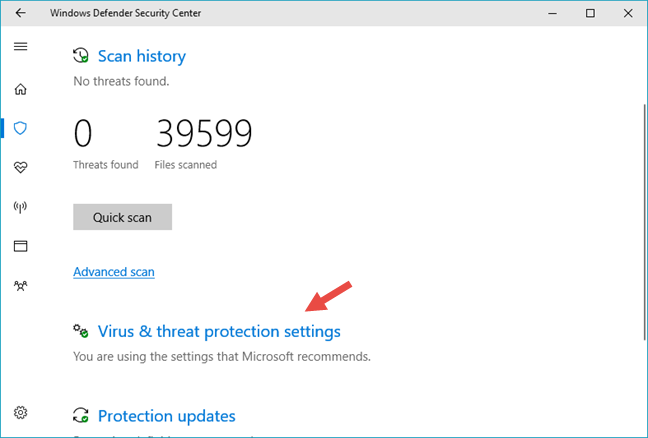Click the Protection updates refresh icon
This screenshot has height=438, width=648.
tap(81, 415)
